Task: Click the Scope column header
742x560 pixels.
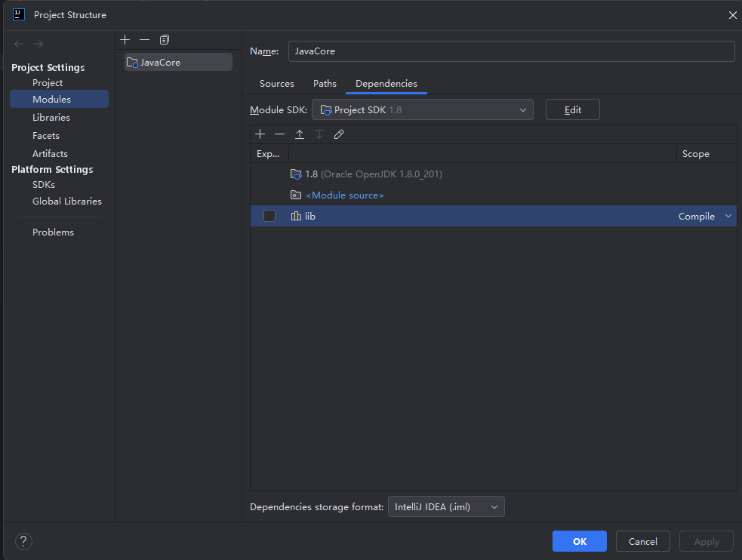Action: 706,154
